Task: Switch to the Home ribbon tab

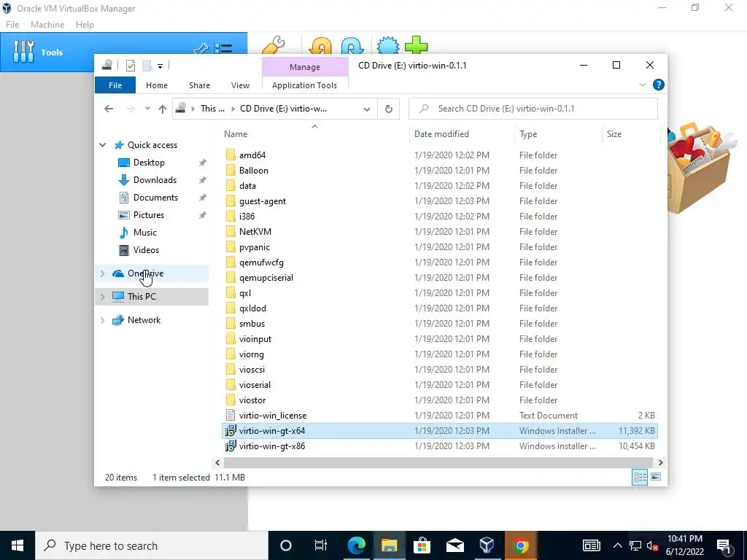Action: pos(157,85)
